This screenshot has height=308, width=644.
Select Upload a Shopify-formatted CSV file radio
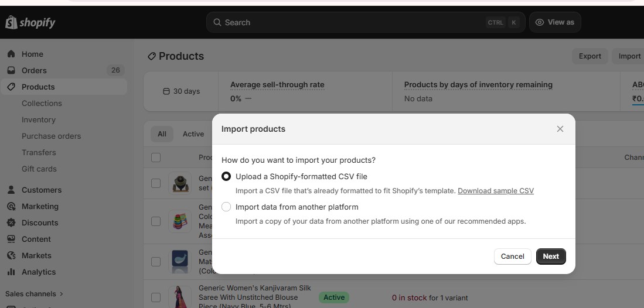(226, 176)
